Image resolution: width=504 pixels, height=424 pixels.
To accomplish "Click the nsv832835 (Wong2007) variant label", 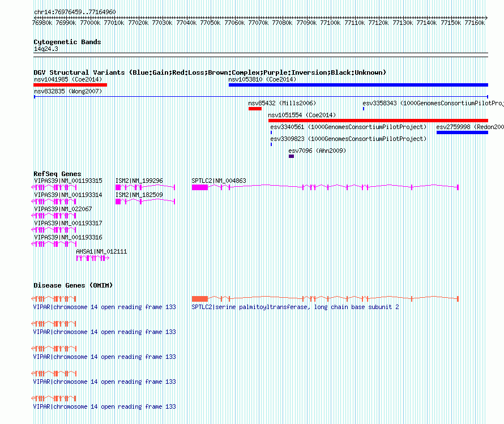I will pyautogui.click(x=68, y=91).
